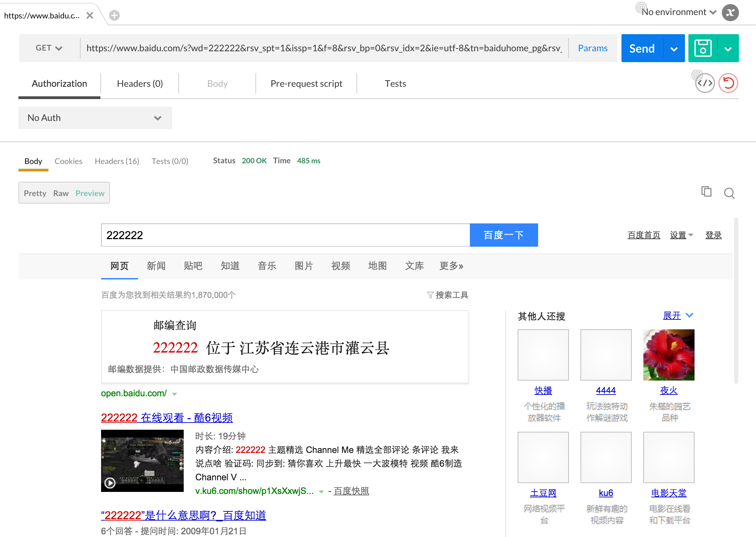Click the ku6 video thumbnail
Screen dimensions: 756x537
click(x=142, y=460)
